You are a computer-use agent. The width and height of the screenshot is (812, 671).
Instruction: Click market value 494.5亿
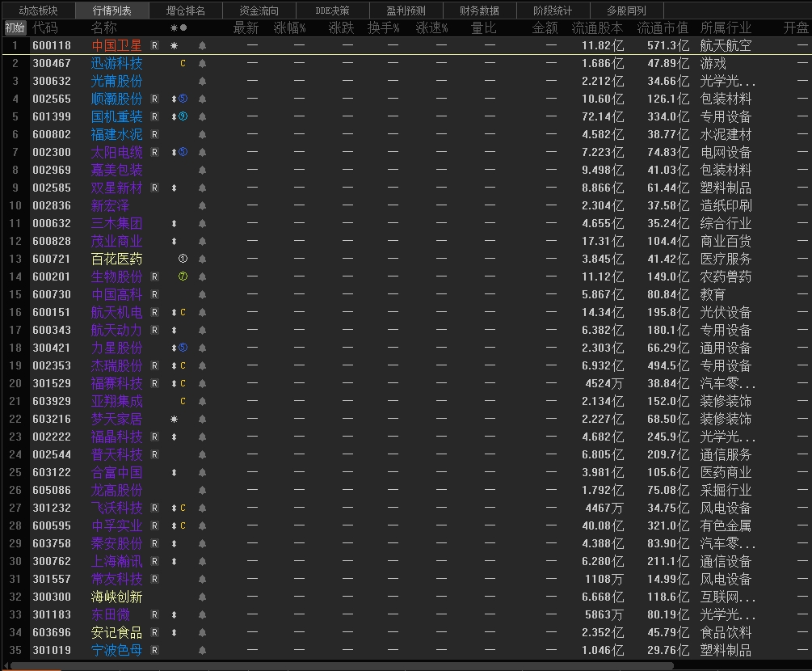(x=668, y=365)
